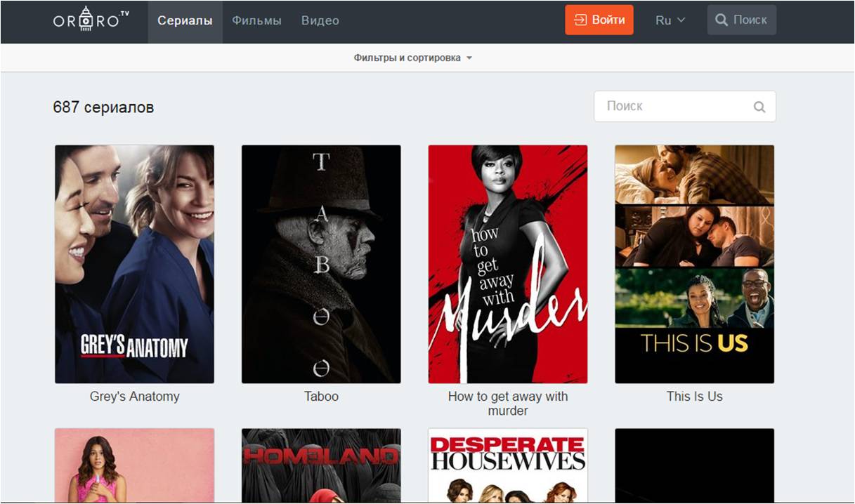Viewport: 855px width, 504px height.
Task: Click the This Is Us title link
Action: coord(695,397)
